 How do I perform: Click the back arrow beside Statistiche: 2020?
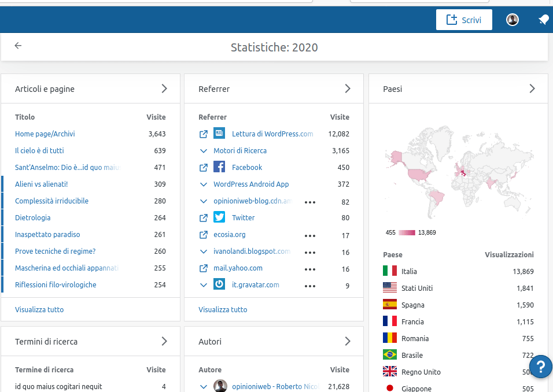pyautogui.click(x=18, y=46)
